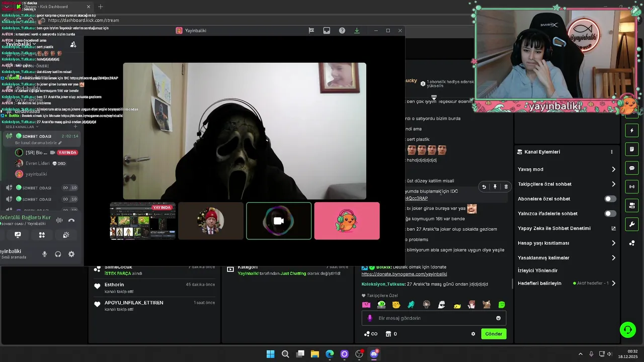Click the Discord call flag icon
The width and height of the screenshot is (644, 362).
(311, 31)
